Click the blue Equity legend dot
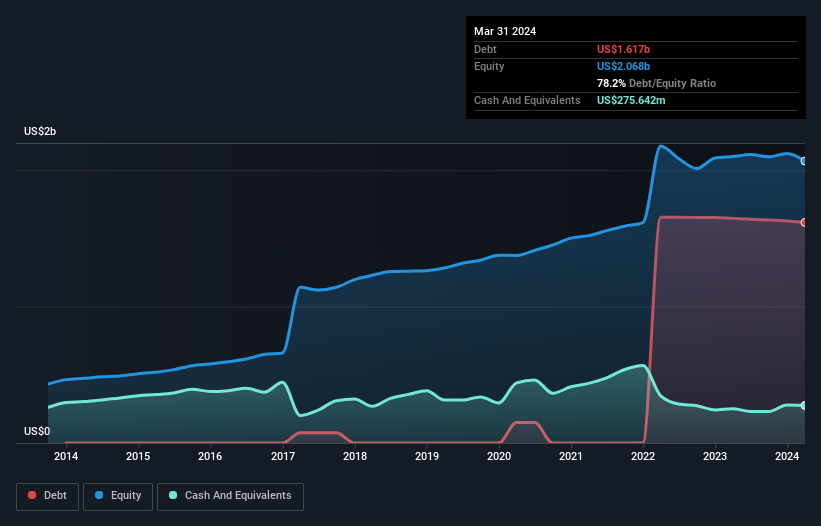Image resolution: width=821 pixels, height=526 pixels. [x=99, y=495]
